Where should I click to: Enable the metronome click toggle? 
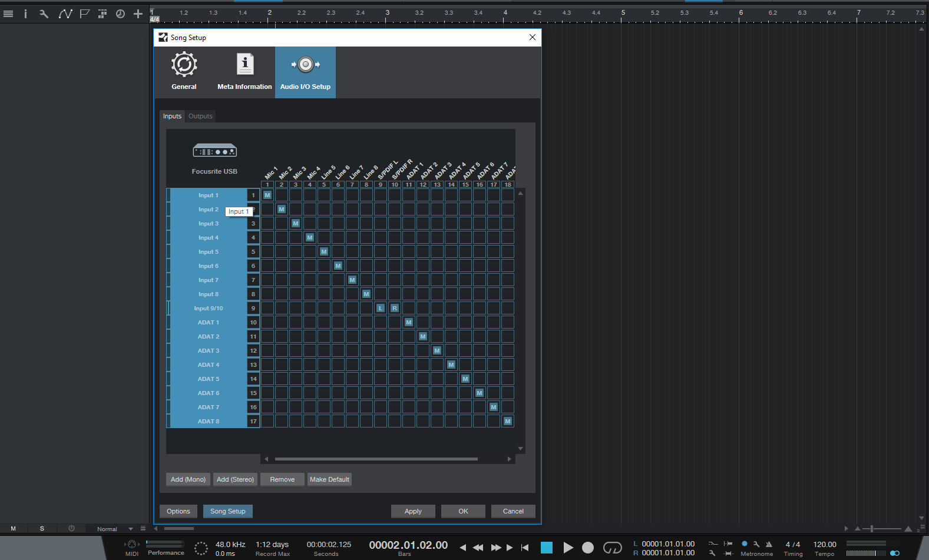745,544
